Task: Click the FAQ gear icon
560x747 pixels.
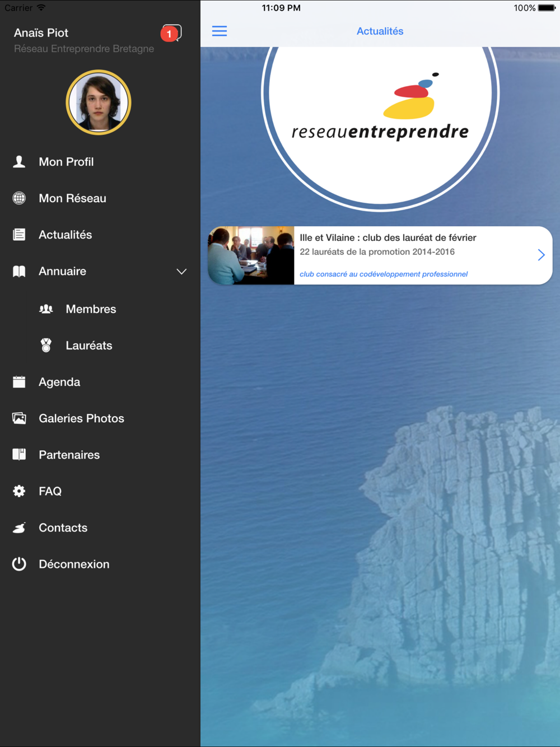Action: pyautogui.click(x=19, y=491)
